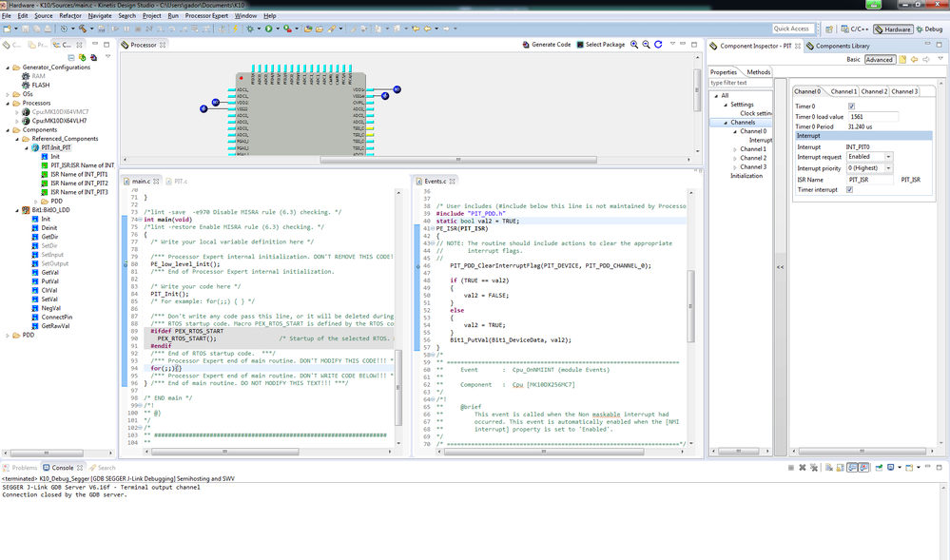Expand Channel 1 in the properties tree

(735, 149)
